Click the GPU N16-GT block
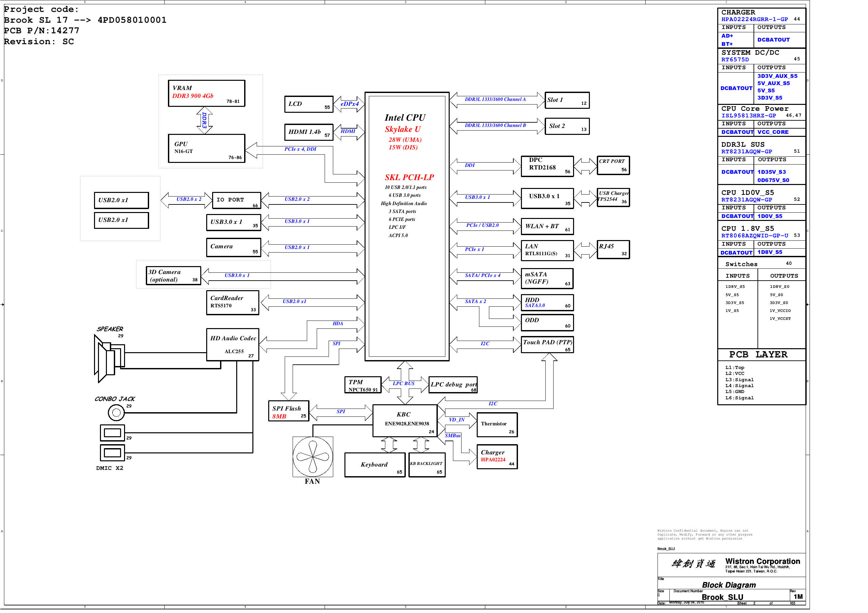Screen dimensions: 868x613 207,148
